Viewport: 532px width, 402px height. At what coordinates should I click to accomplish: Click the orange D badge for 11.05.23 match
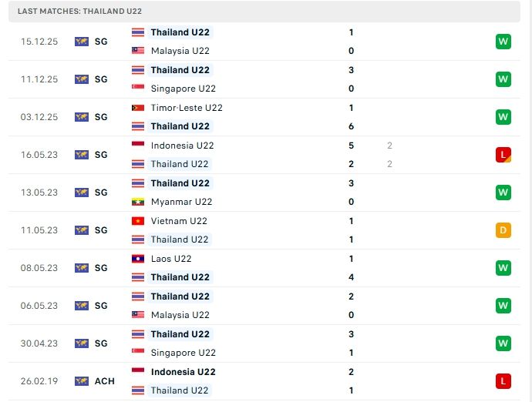click(503, 230)
